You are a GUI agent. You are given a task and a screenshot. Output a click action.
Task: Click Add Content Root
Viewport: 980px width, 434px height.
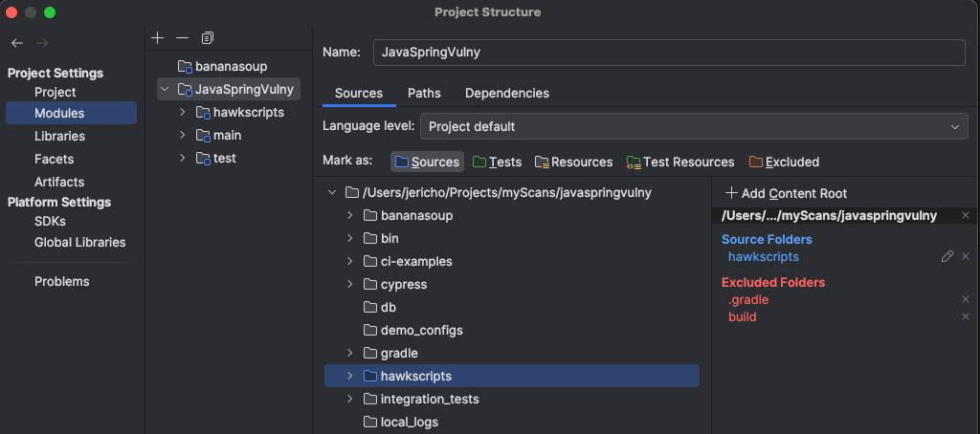pyautogui.click(x=786, y=193)
